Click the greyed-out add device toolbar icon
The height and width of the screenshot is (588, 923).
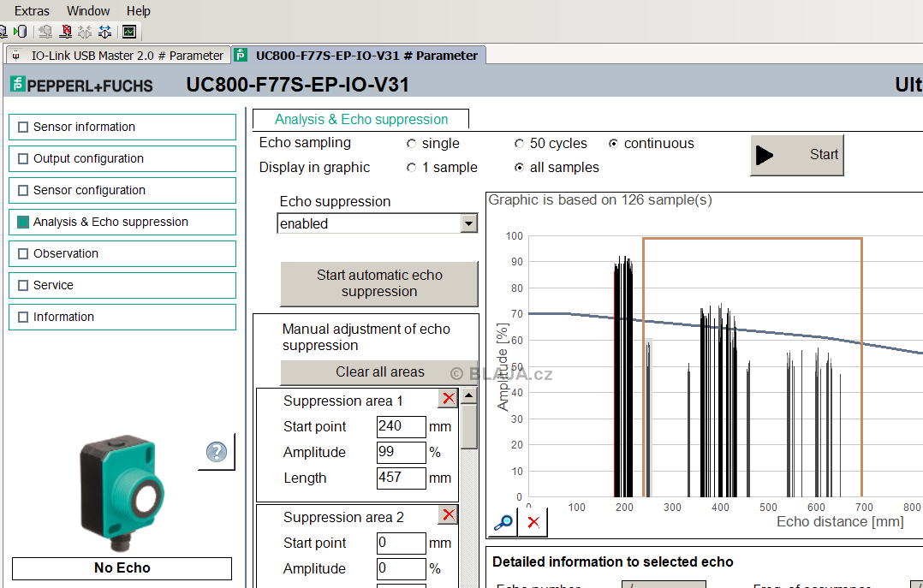click(45, 31)
